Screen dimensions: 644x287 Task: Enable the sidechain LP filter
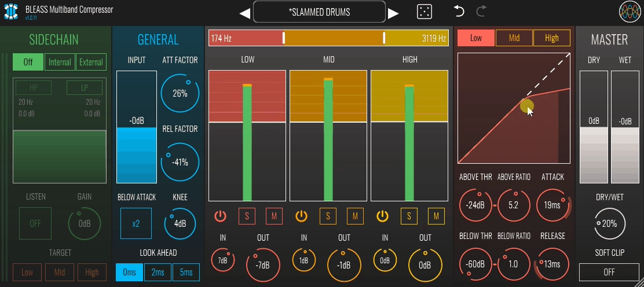click(x=85, y=88)
